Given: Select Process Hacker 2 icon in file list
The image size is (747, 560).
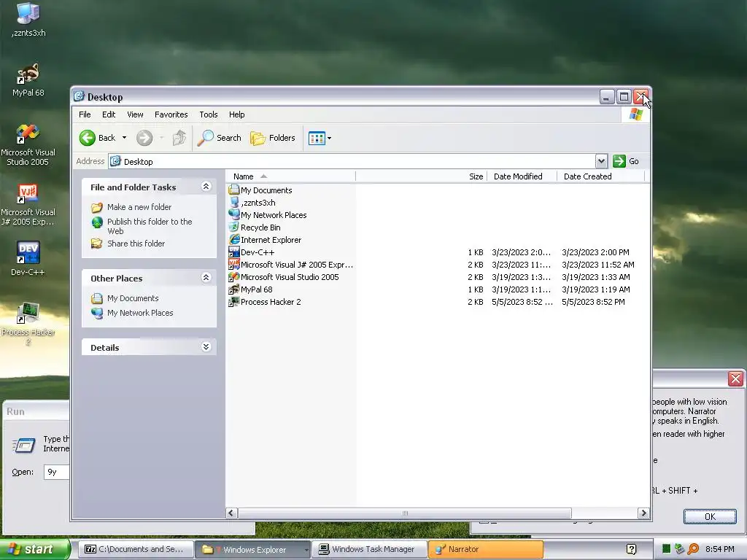Looking at the screenshot, I should coord(234,301).
